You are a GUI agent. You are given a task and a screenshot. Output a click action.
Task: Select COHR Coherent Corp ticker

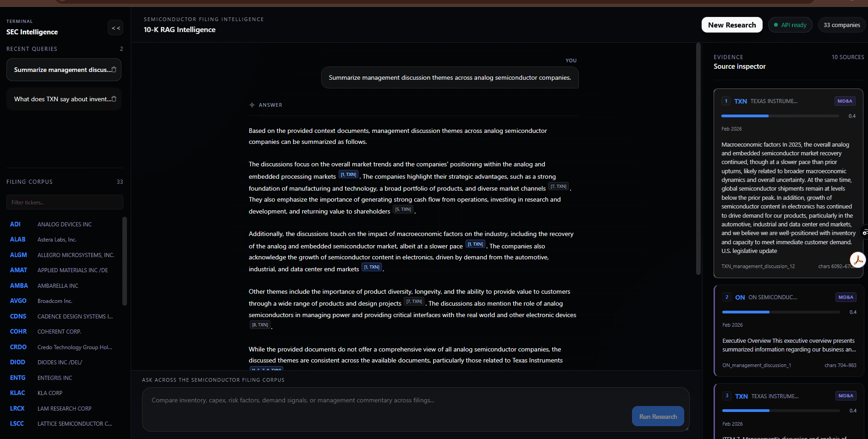64,332
